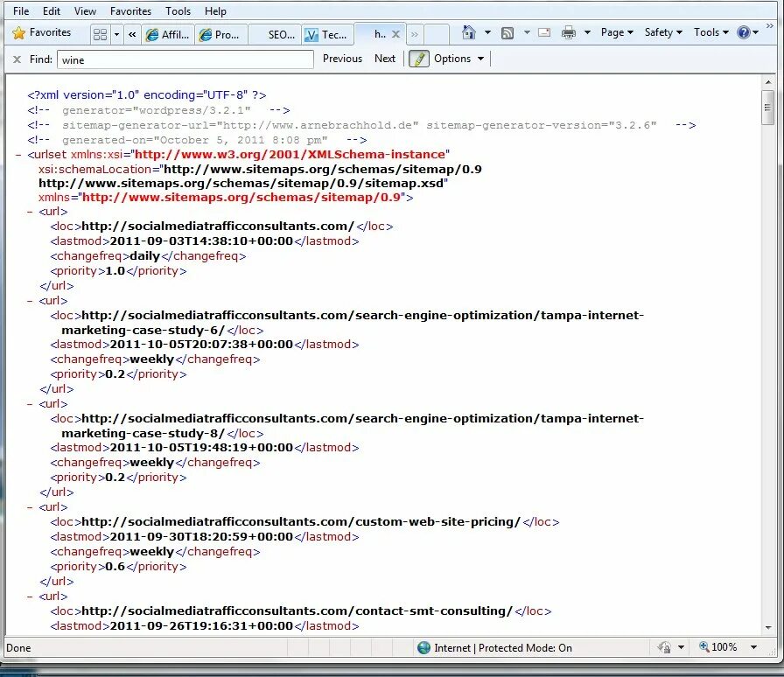
Task: Click the Internet Protected Mode status text
Action: [503, 648]
